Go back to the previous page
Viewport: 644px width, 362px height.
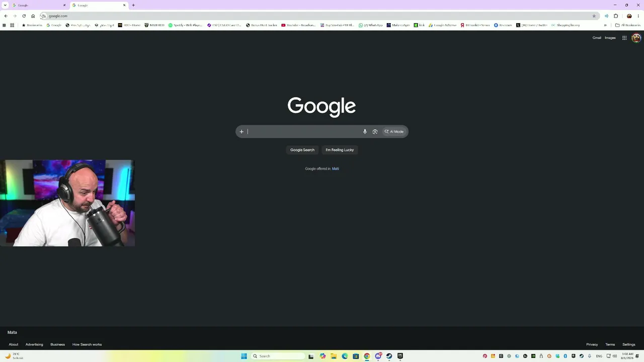pyautogui.click(x=6, y=16)
